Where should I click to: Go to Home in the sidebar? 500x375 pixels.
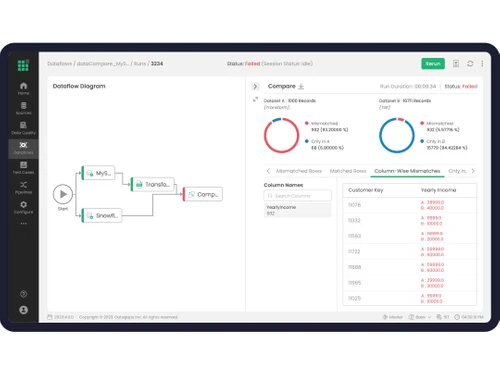click(23, 88)
